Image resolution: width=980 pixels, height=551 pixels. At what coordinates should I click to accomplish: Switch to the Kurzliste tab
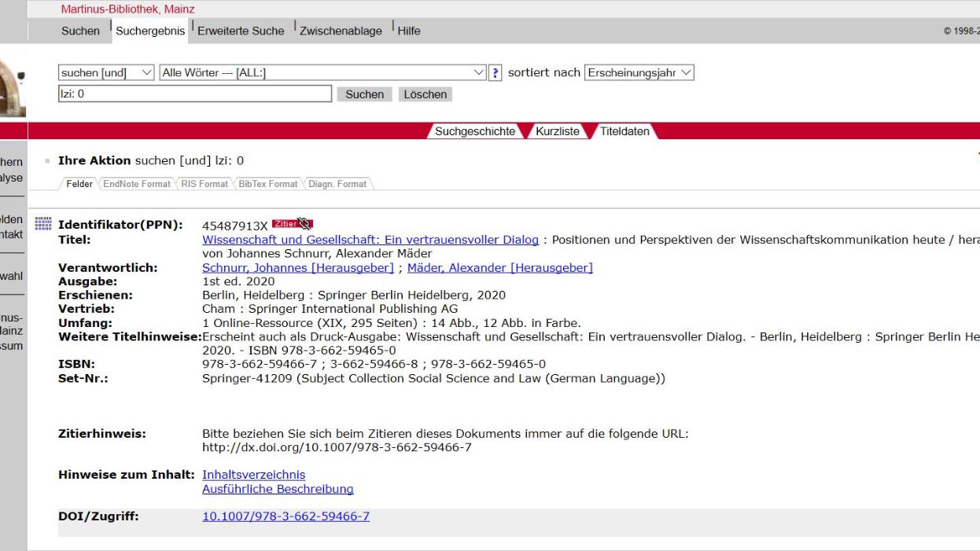tap(559, 131)
